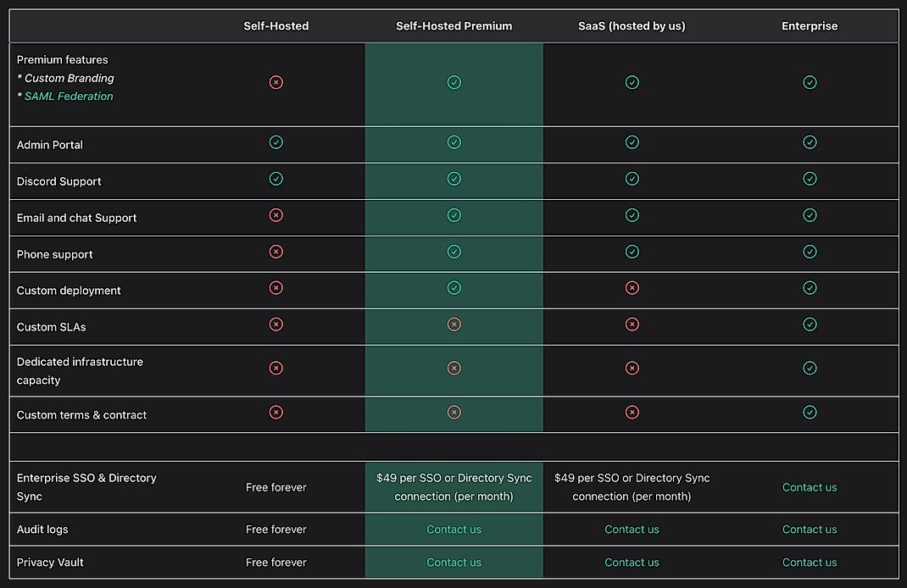Click Contact us for Enterprise Audit logs
The image size is (907, 588).
click(x=810, y=529)
